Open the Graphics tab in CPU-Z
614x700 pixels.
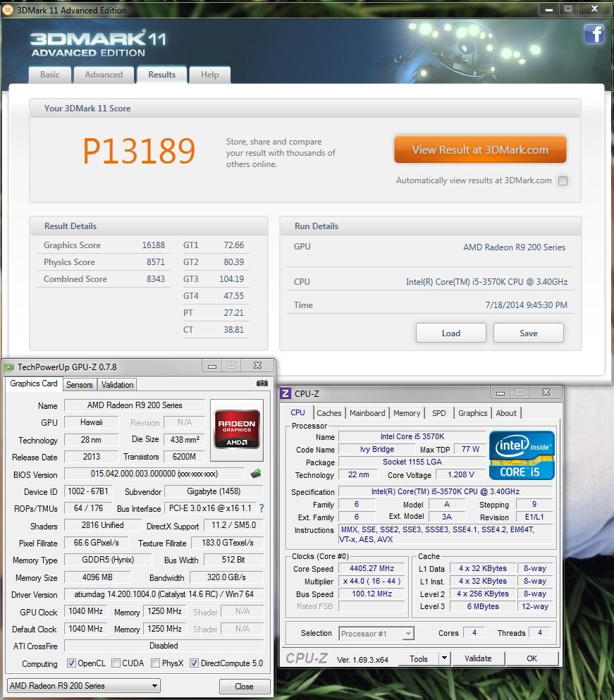point(472,413)
